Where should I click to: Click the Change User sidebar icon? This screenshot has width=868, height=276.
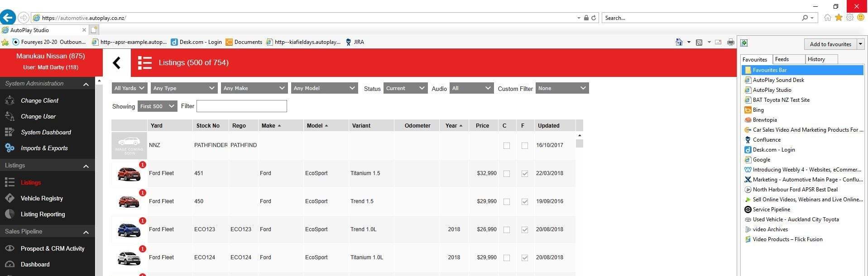[10, 116]
